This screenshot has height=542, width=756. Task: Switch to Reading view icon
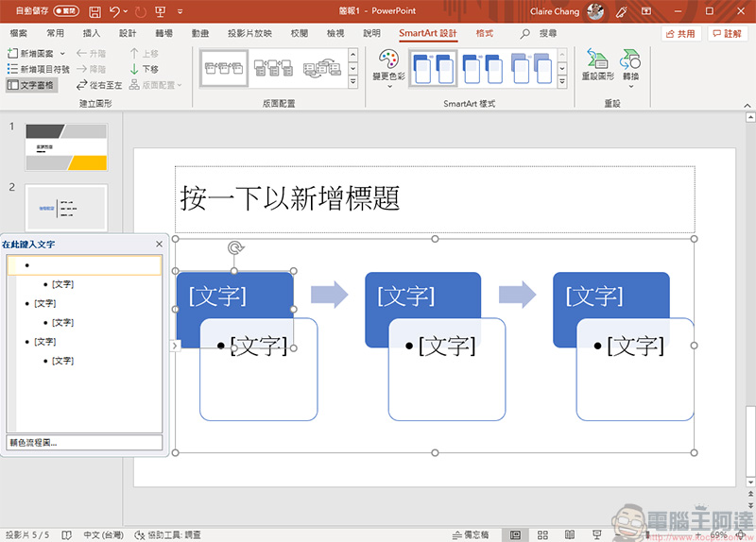tap(570, 534)
